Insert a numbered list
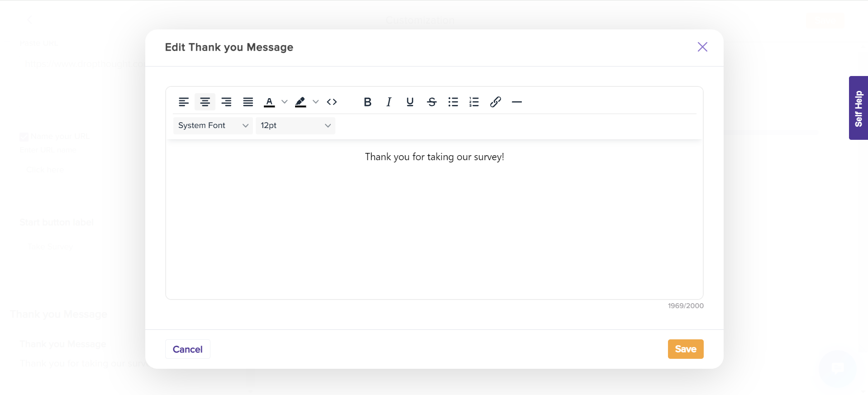The image size is (868, 395). coord(474,102)
